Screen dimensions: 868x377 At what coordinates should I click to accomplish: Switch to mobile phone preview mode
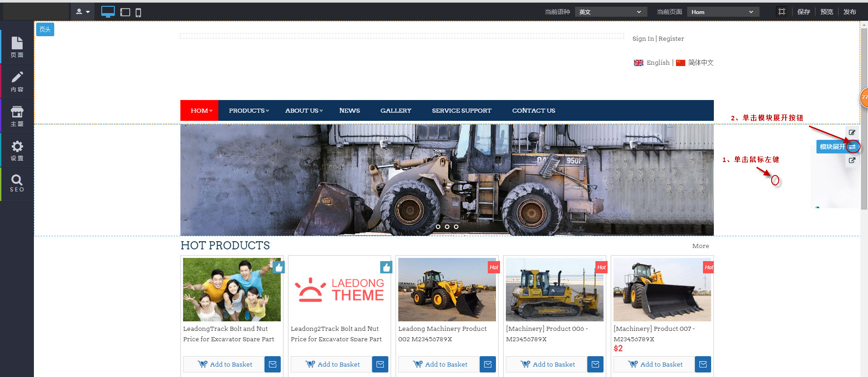tap(138, 12)
